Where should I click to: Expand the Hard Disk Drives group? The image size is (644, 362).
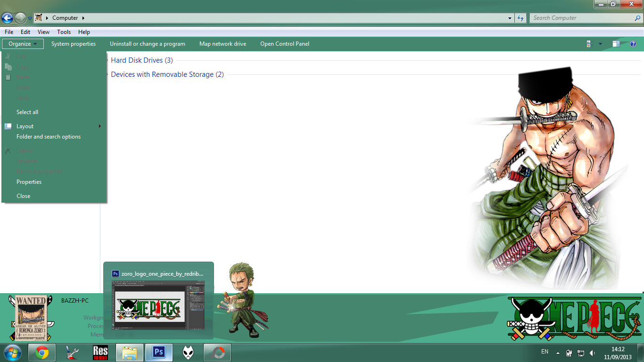(107, 60)
